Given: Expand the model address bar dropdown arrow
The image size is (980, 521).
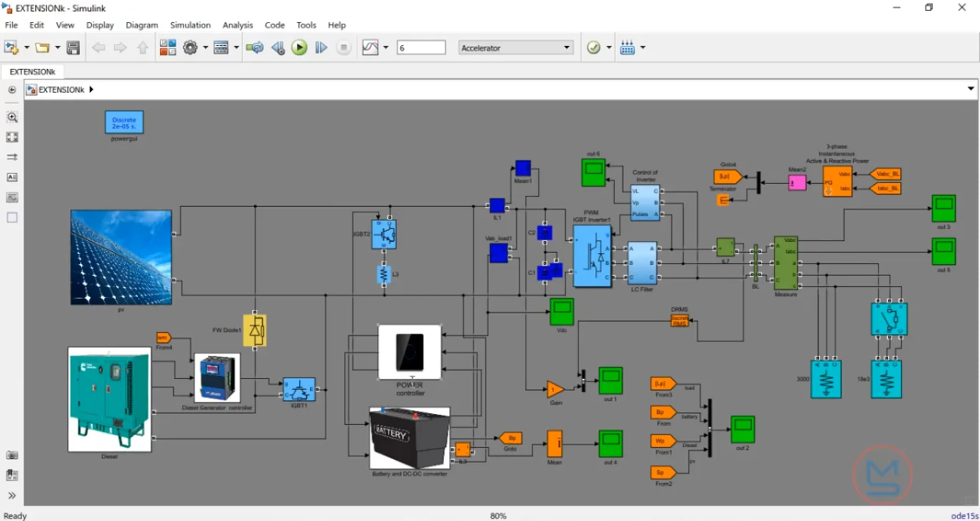Looking at the screenshot, I should [971, 90].
